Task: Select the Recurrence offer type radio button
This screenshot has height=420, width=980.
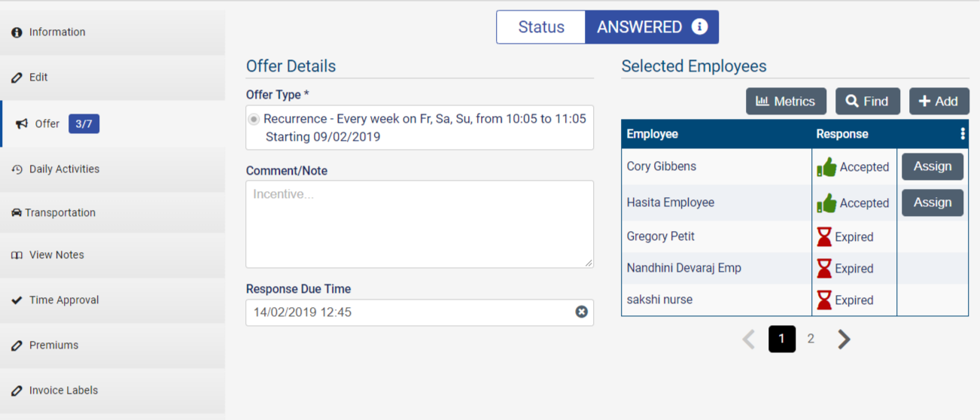Action: point(254,119)
